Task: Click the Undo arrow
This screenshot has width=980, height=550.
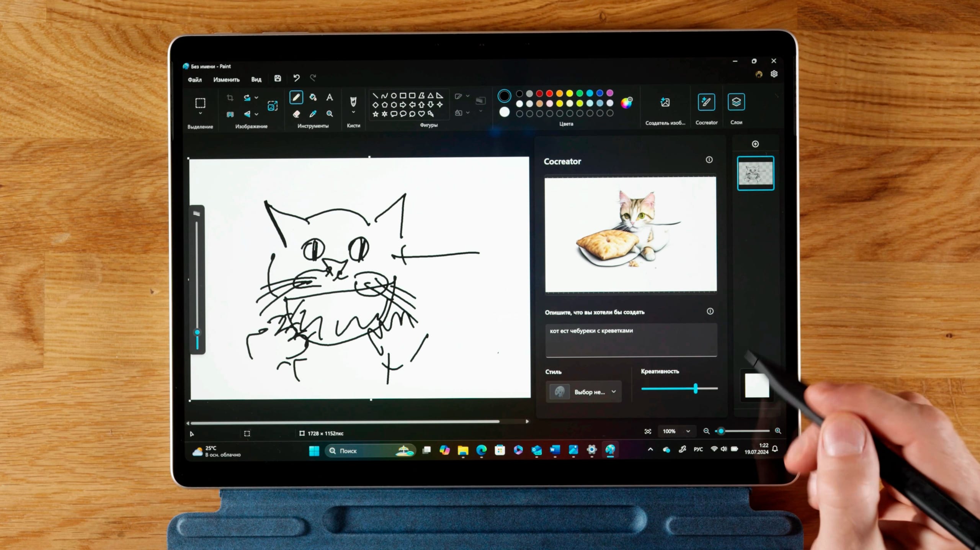Action: (x=296, y=78)
